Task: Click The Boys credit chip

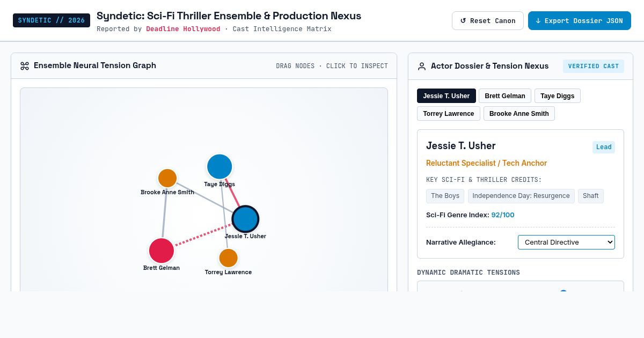Action: [445, 196]
